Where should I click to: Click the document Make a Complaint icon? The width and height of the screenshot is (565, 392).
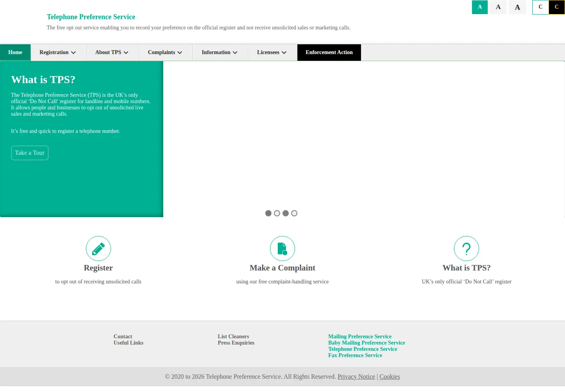pos(282,249)
